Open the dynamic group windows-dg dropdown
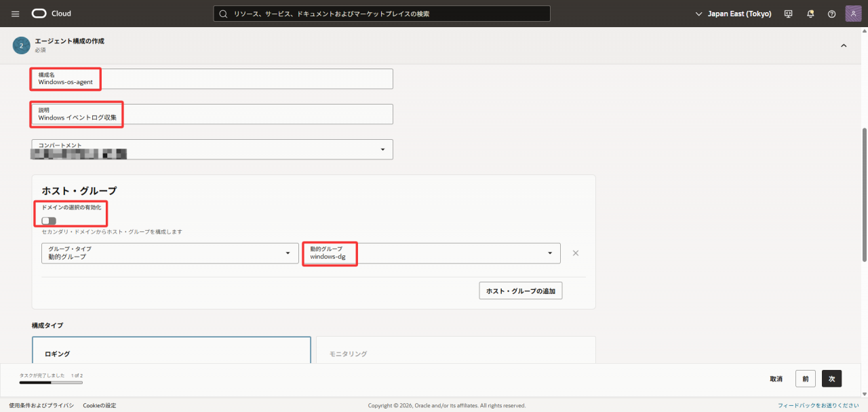This screenshot has height=412, width=868. click(431, 253)
